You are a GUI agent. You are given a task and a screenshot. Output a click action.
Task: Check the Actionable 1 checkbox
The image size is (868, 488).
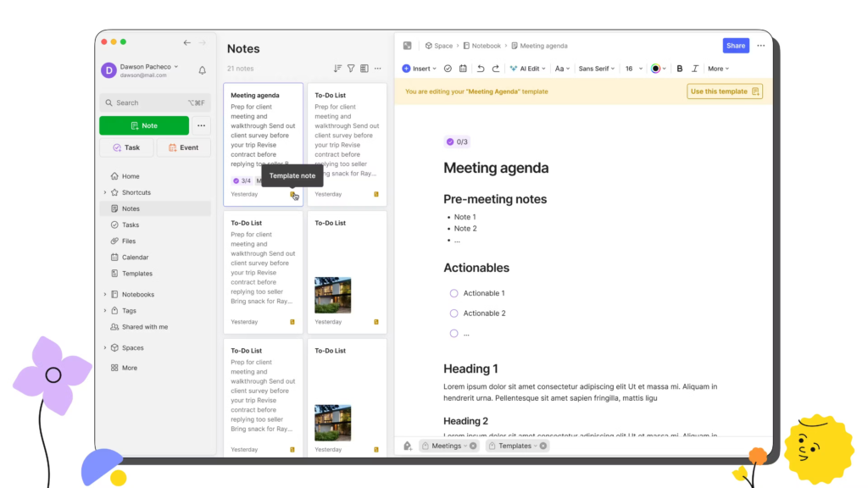tap(454, 293)
